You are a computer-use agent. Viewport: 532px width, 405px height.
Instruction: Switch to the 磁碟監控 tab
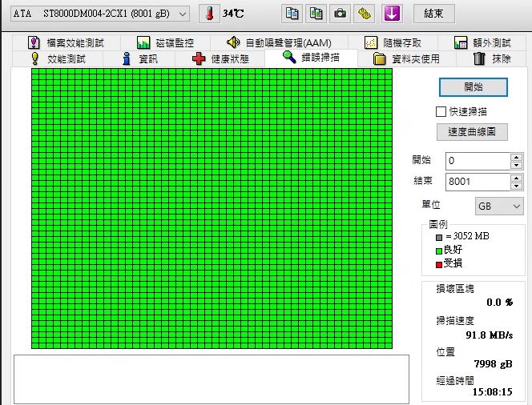[x=165, y=42]
